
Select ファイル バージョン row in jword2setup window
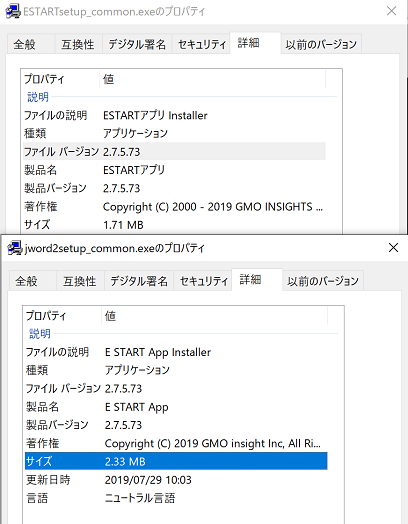tap(176, 388)
